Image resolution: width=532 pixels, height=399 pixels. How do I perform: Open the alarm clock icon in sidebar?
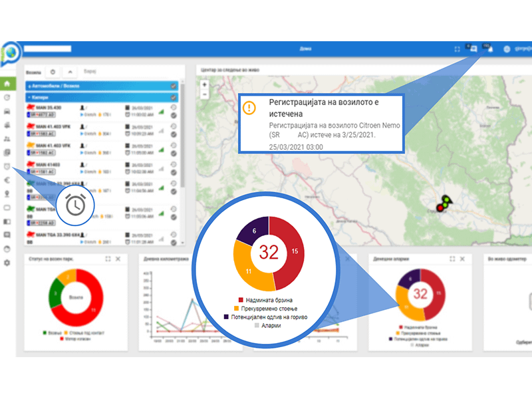[x=7, y=166]
